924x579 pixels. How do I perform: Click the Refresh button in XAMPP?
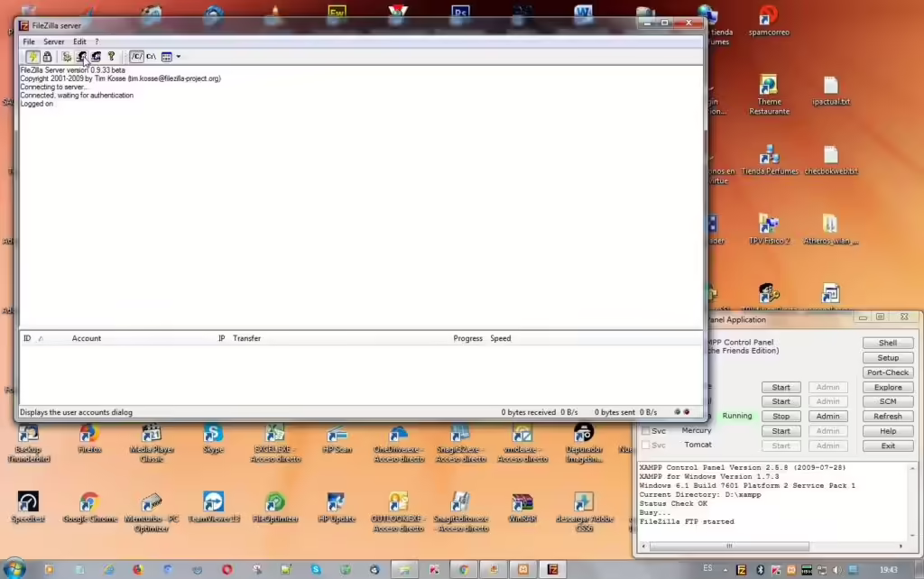[888, 416]
